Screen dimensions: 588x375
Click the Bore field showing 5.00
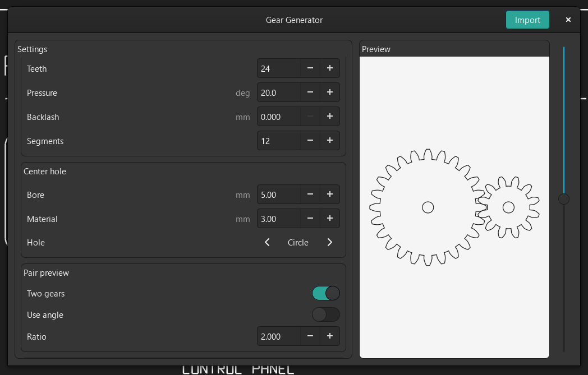point(279,195)
